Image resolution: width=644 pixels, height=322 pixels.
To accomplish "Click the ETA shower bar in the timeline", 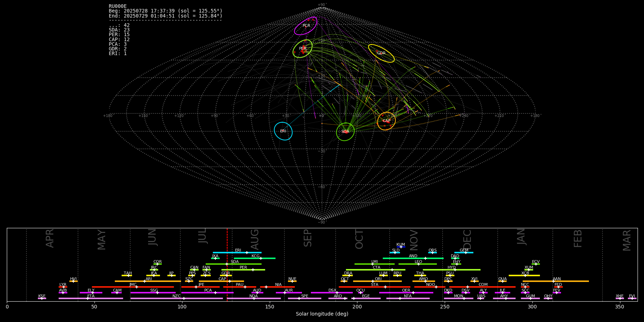I will click(91, 298).
